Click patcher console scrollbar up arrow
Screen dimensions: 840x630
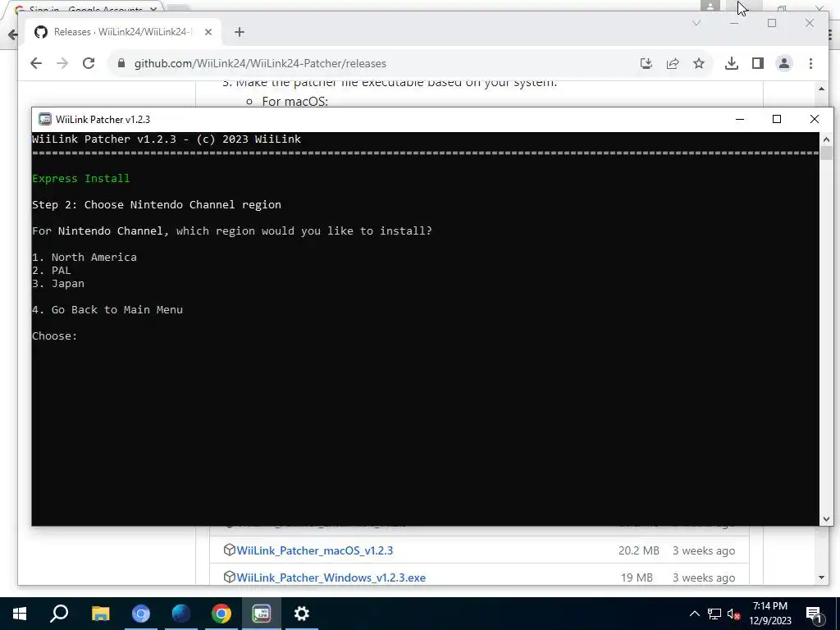(826, 139)
